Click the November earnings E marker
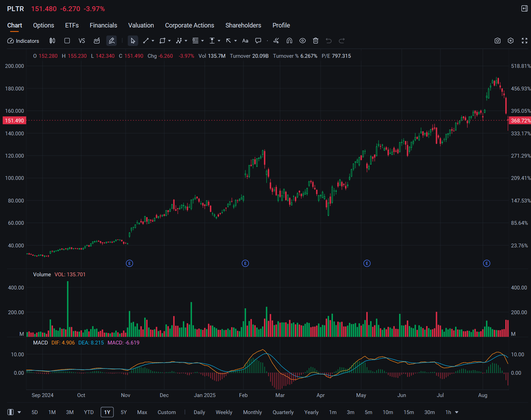 click(x=130, y=263)
